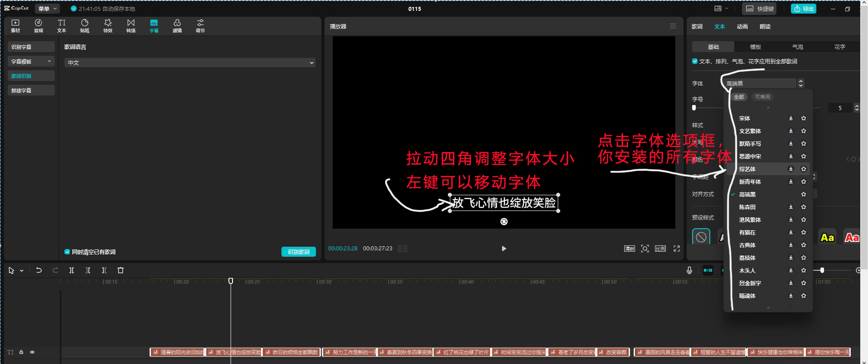The height and width of the screenshot is (364, 868).
Task: Select the 气泡 sub-tab
Action: [797, 47]
